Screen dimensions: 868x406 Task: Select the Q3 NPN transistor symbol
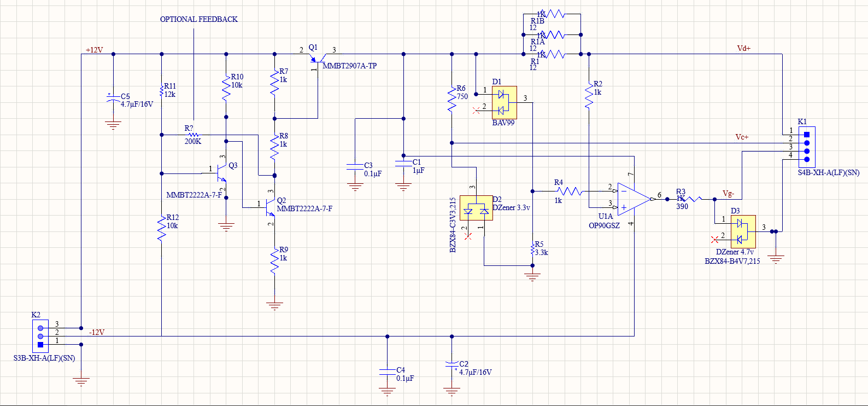point(221,172)
